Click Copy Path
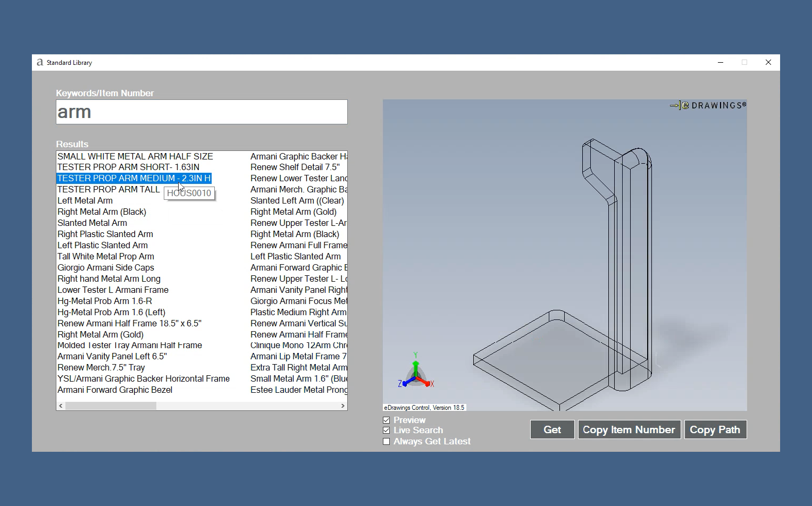The width and height of the screenshot is (812, 506). (x=715, y=429)
